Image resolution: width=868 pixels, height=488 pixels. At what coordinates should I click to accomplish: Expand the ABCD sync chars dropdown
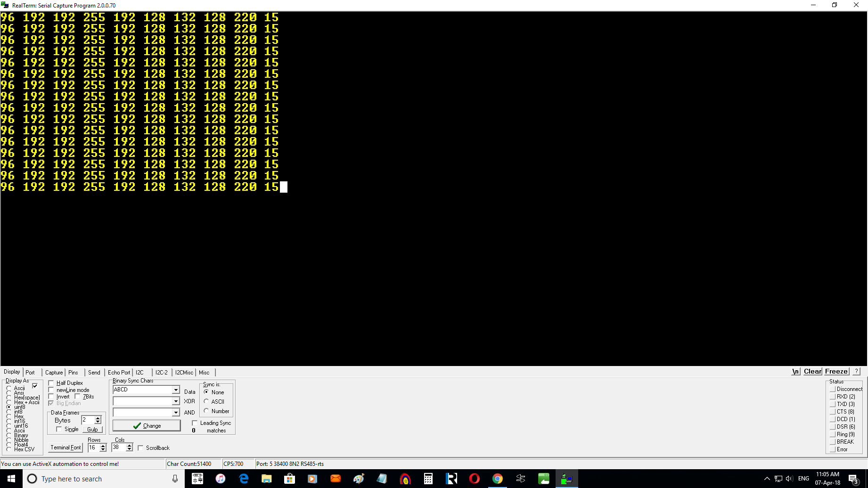[175, 390]
